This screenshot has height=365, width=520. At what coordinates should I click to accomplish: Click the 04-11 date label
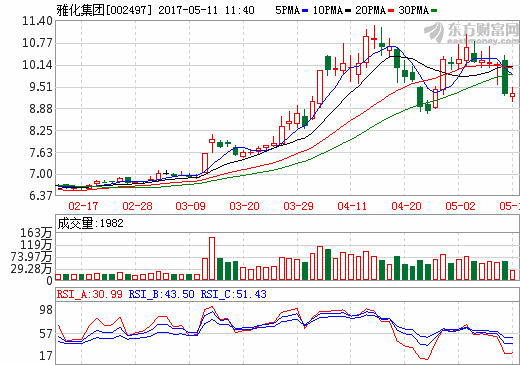coord(352,206)
